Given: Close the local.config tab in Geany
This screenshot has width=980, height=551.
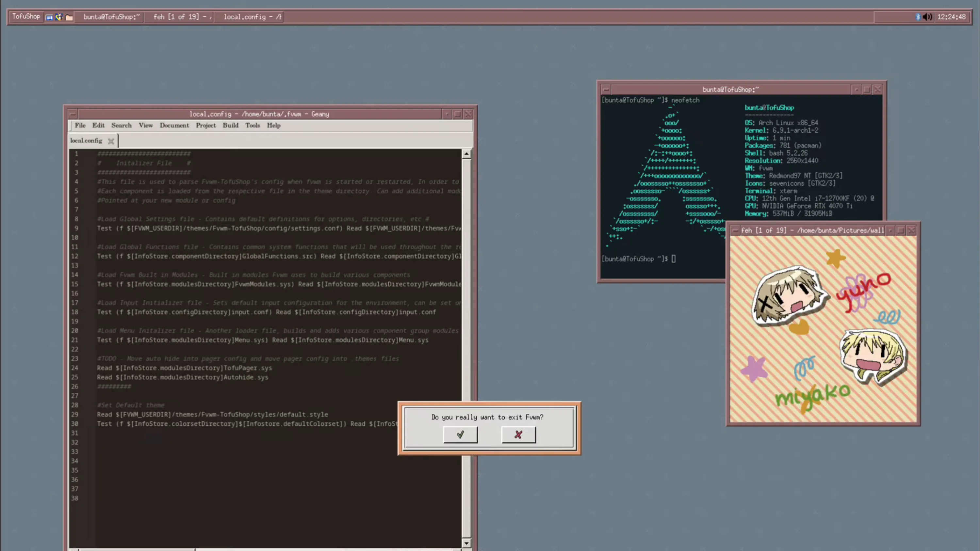Looking at the screenshot, I should (111, 141).
